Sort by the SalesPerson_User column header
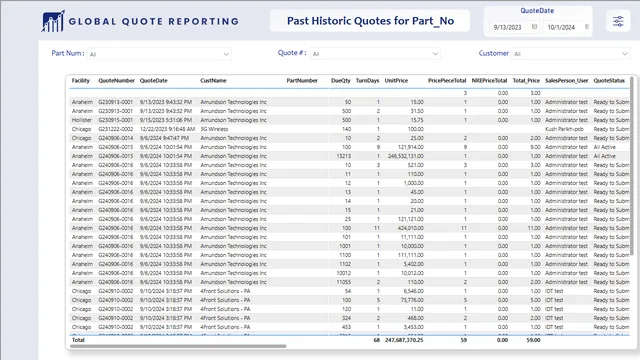 [567, 80]
